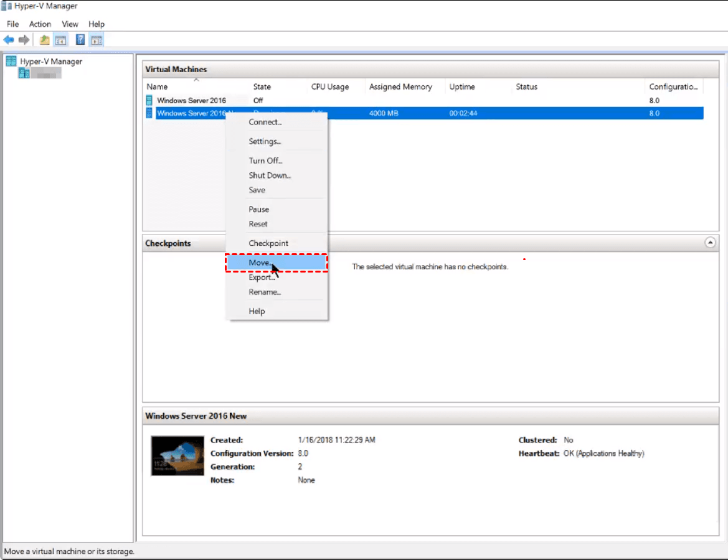Open the Help menu in menu bar
Screen dimensions: 728x560
click(97, 24)
